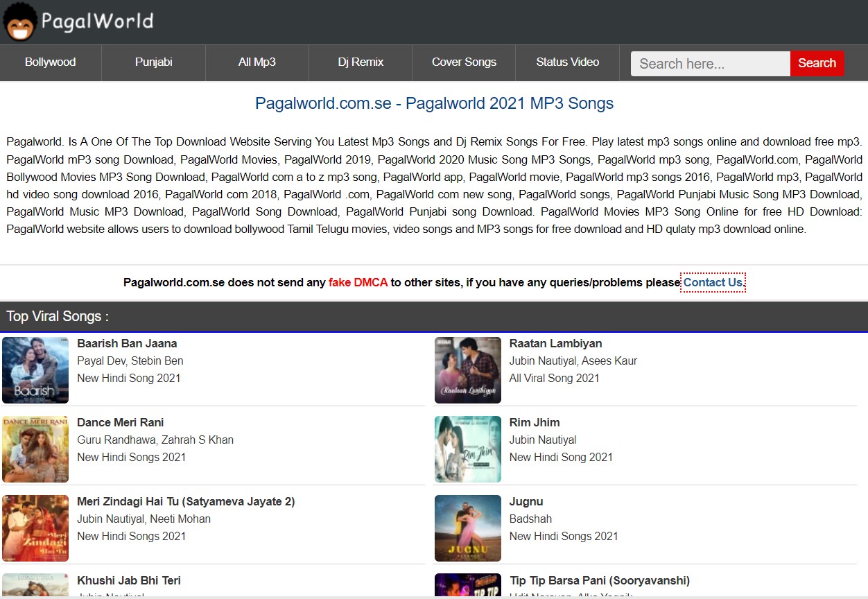This screenshot has width=868, height=599.
Task: Open Raatan Lambiyan album cover
Action: [x=468, y=370]
